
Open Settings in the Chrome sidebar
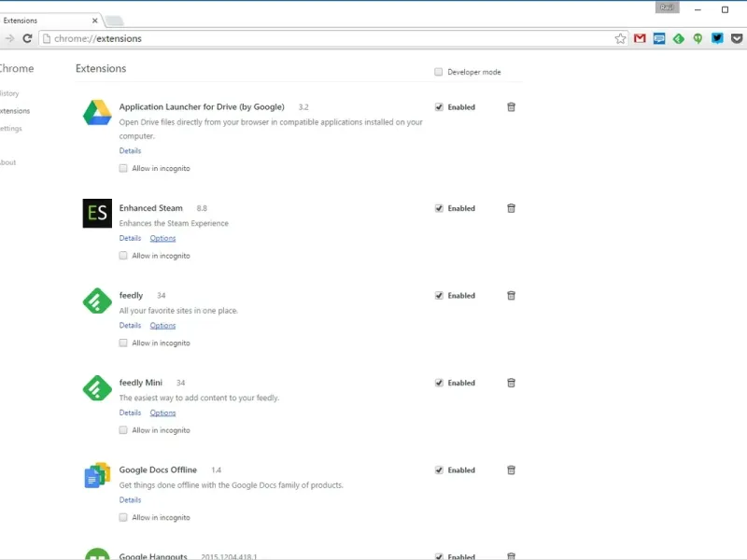click(x=11, y=129)
